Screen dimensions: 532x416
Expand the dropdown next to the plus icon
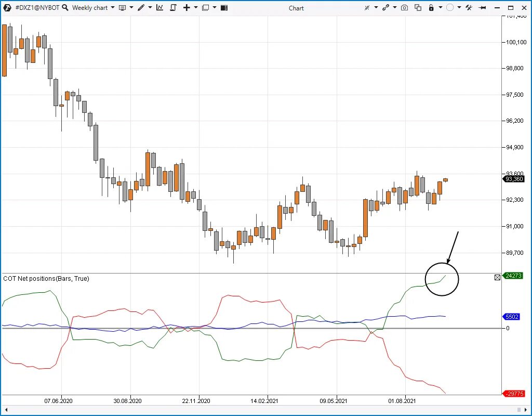(196, 7)
